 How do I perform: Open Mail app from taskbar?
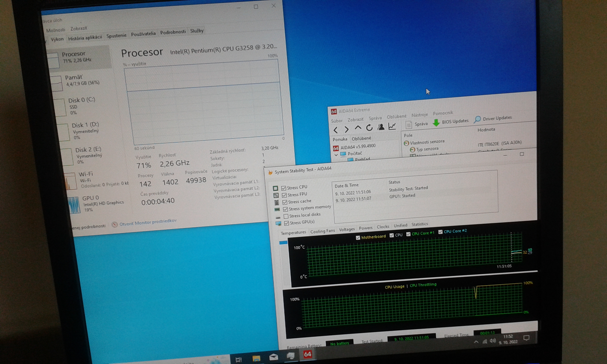click(x=273, y=357)
